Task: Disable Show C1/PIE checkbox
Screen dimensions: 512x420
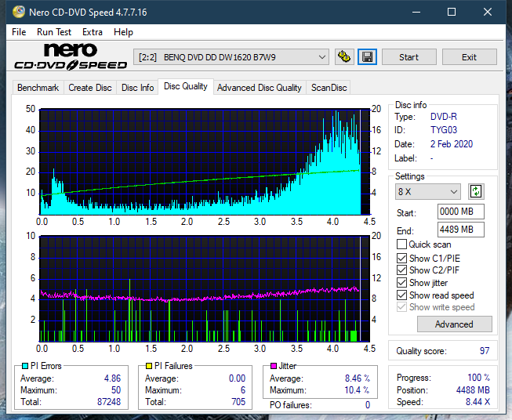Action: pos(401,258)
